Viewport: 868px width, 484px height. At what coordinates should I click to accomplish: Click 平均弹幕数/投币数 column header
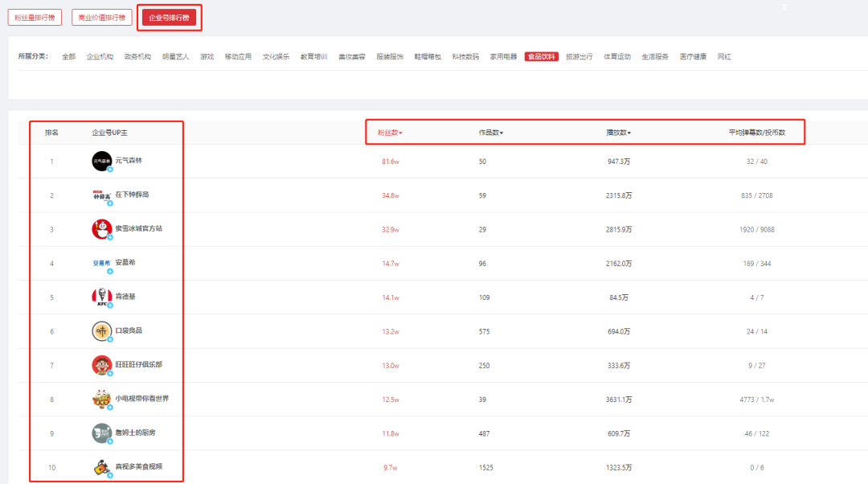pyautogui.click(x=757, y=133)
